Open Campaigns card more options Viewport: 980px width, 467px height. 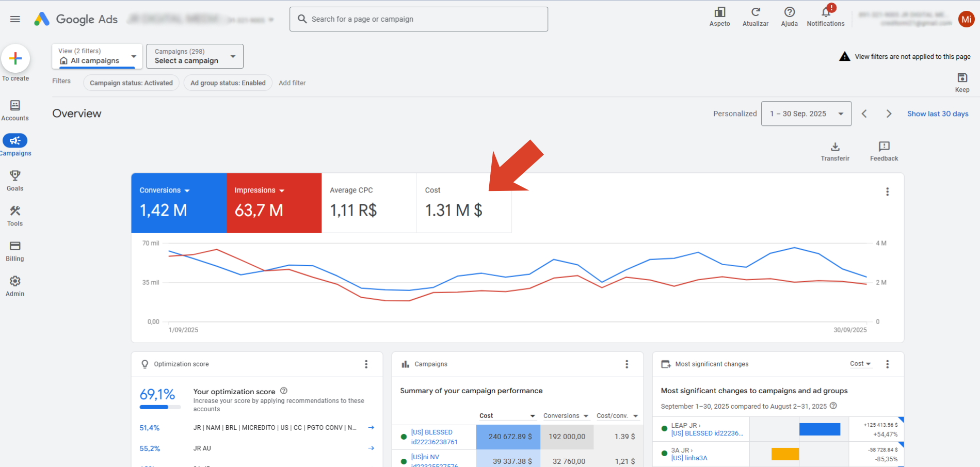(x=626, y=364)
